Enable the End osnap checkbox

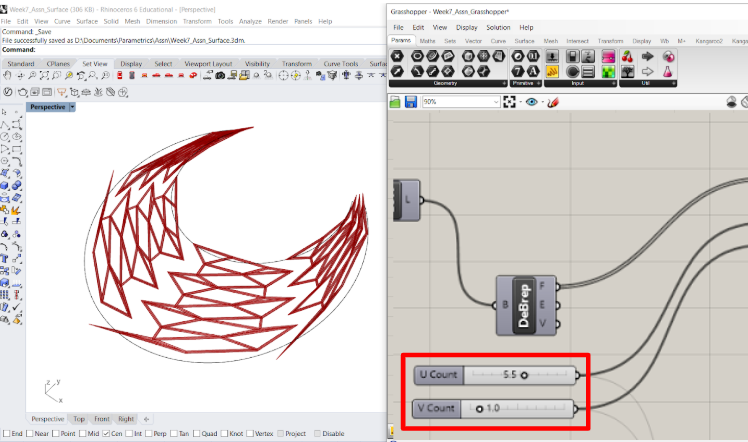[x=8, y=433]
